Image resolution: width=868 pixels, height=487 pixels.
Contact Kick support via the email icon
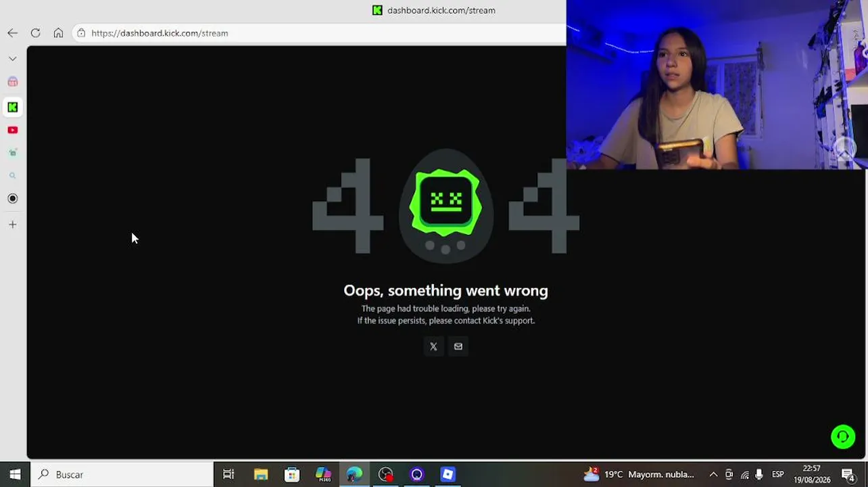pos(458,346)
